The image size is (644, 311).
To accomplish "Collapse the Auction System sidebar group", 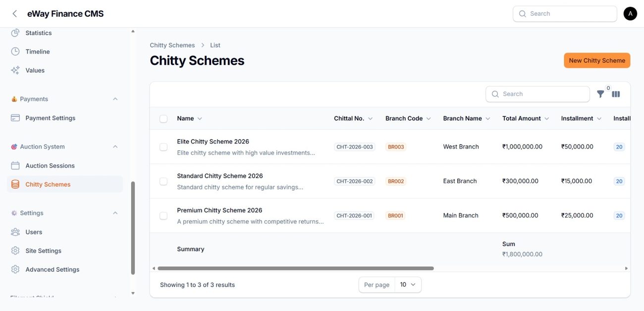I will click(x=115, y=147).
